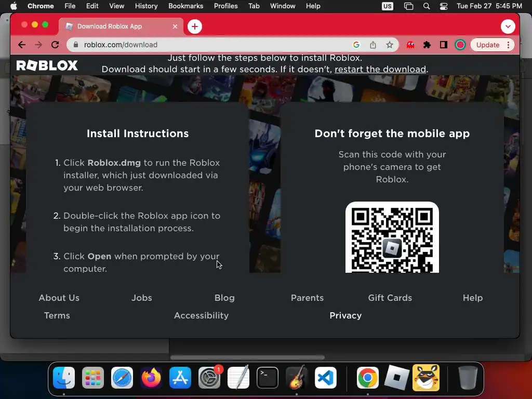Expand the tab search dropdown arrow

pos(508,26)
